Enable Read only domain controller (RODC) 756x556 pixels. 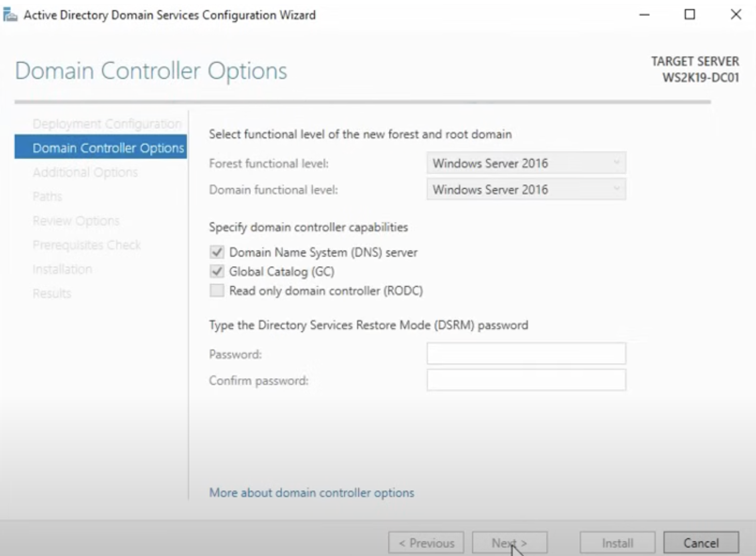pyautogui.click(x=216, y=290)
